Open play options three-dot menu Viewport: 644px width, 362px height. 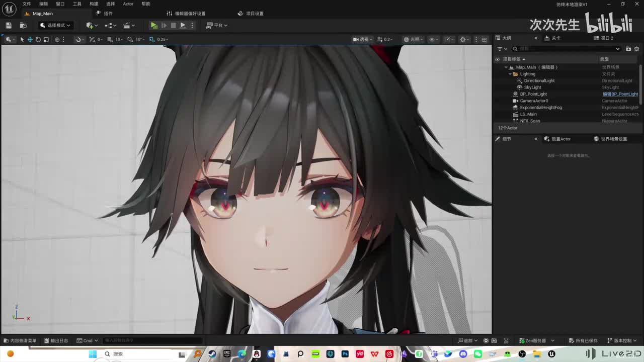(192, 25)
